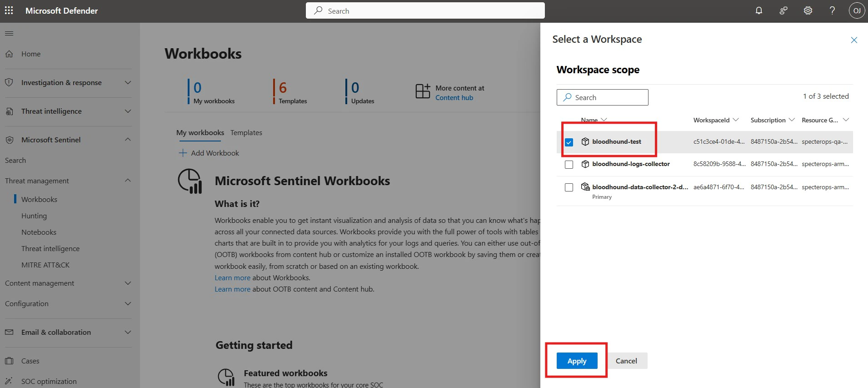Screen dimensions: 868x388
Task: Click the Investigation & response shield icon
Action: [x=9, y=82]
